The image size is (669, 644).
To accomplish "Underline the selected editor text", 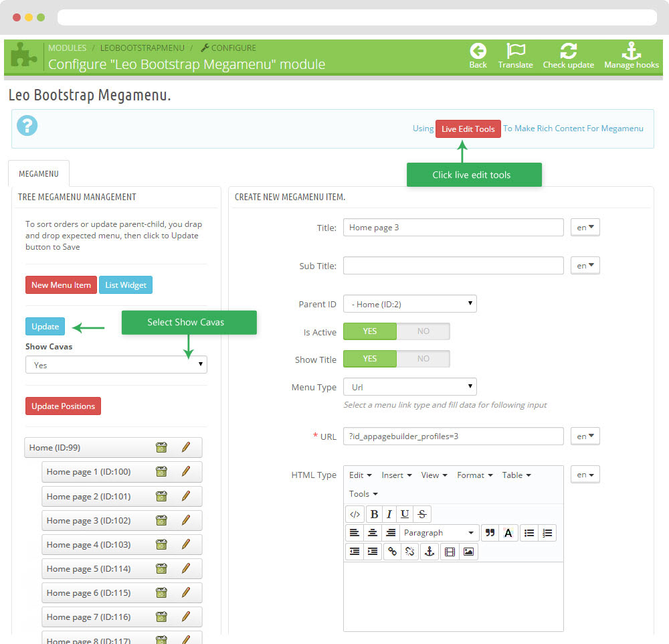I will pos(405,514).
